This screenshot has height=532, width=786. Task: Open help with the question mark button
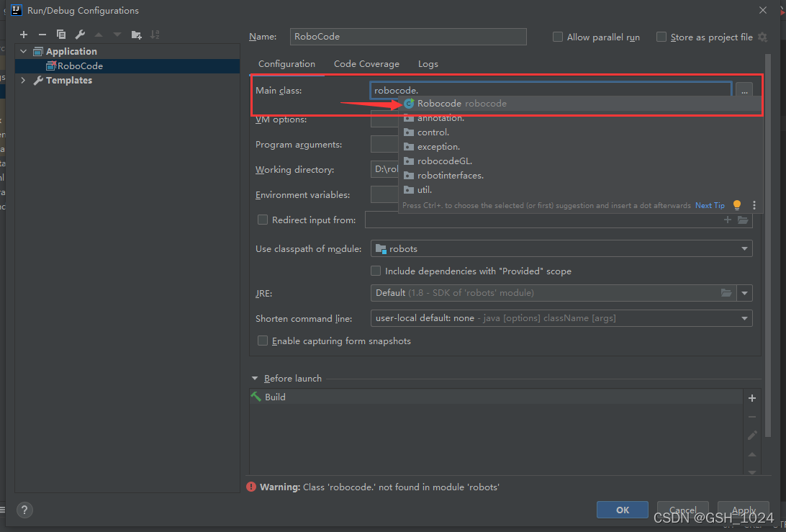tap(24, 510)
